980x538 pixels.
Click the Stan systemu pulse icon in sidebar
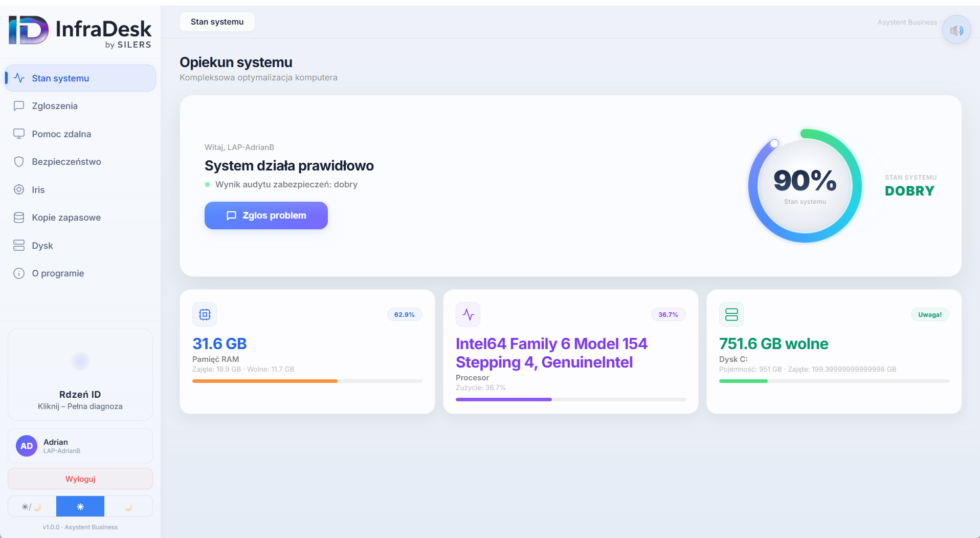click(19, 78)
